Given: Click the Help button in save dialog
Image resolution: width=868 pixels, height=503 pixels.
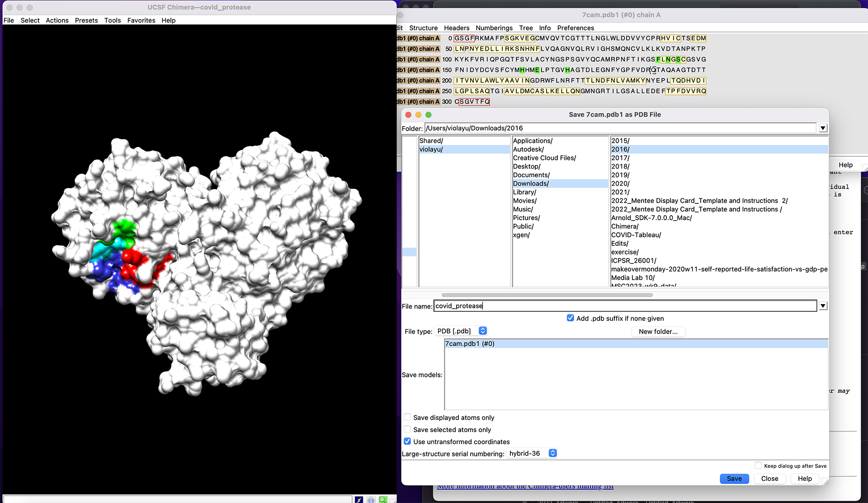Looking at the screenshot, I should (805, 479).
